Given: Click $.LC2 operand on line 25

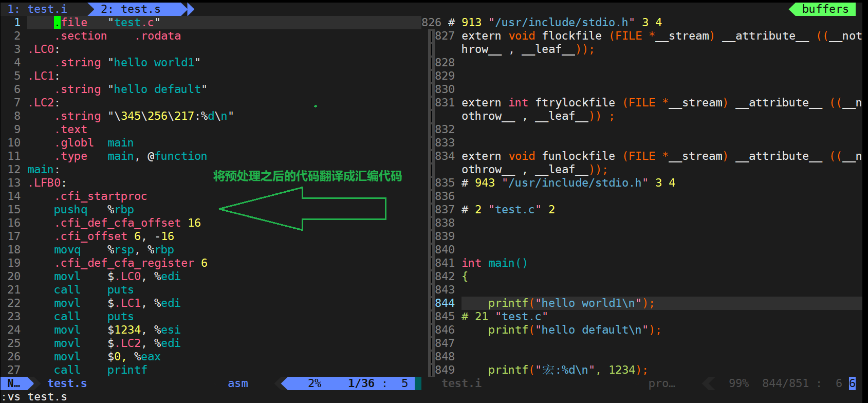Looking at the screenshot, I should click(124, 343).
